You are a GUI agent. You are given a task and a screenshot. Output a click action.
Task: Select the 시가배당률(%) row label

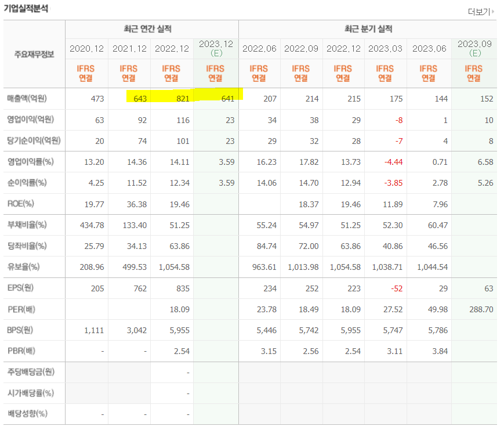click(x=31, y=393)
